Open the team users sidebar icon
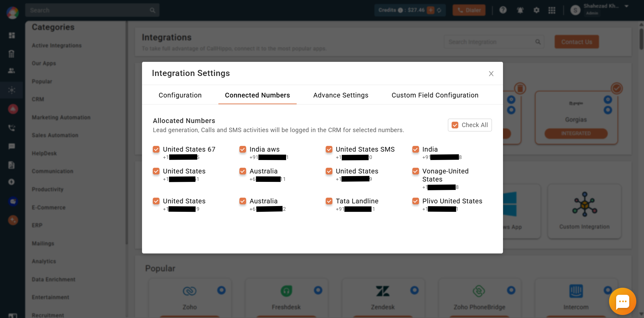 click(x=12, y=71)
